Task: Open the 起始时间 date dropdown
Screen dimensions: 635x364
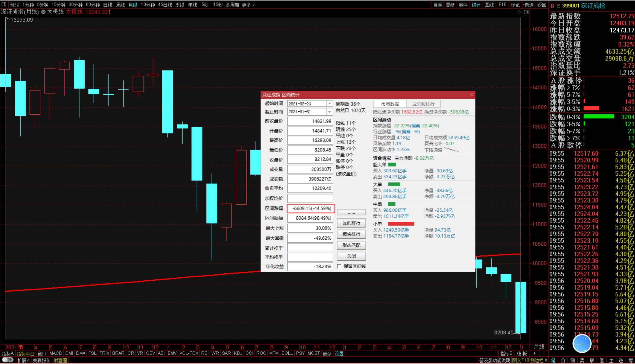Action: (x=330, y=104)
